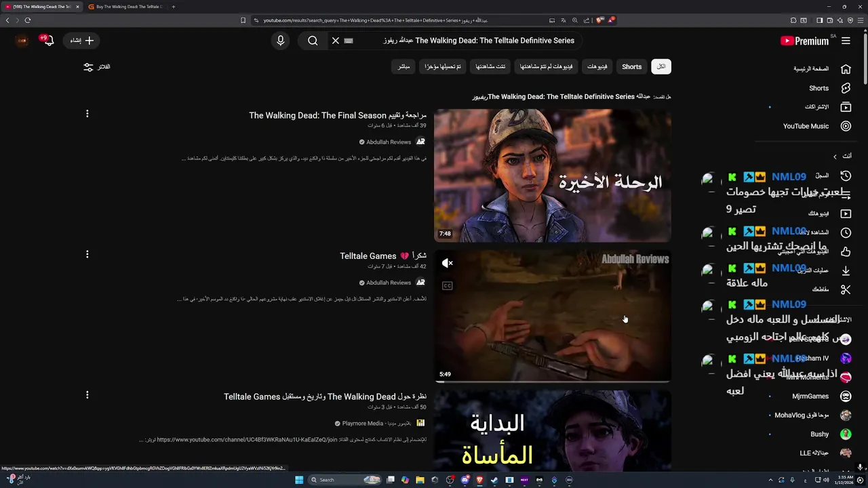Open Clips scissors icon in sidebar
This screenshot has width=868, height=488.
[x=846, y=289]
